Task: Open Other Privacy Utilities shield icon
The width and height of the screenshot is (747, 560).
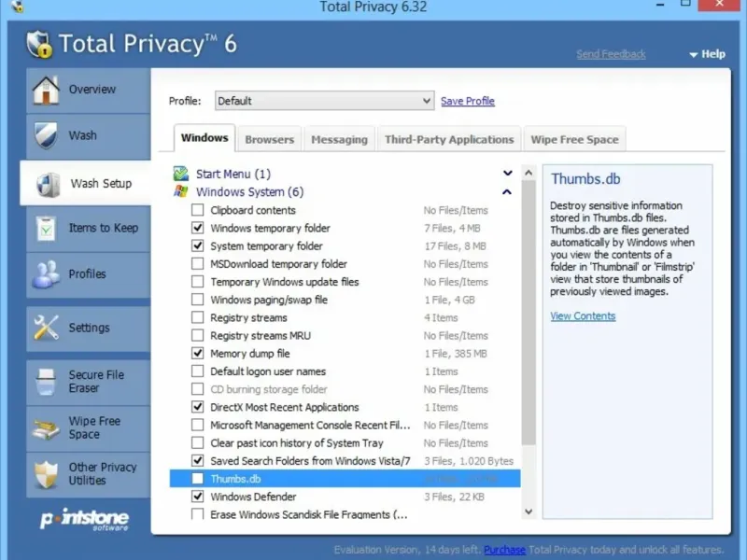Action: [x=46, y=474]
